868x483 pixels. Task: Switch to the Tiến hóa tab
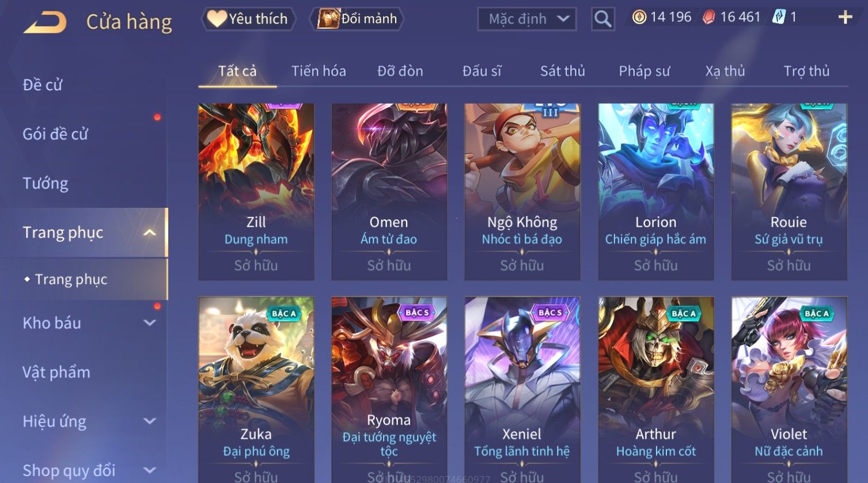coord(319,71)
